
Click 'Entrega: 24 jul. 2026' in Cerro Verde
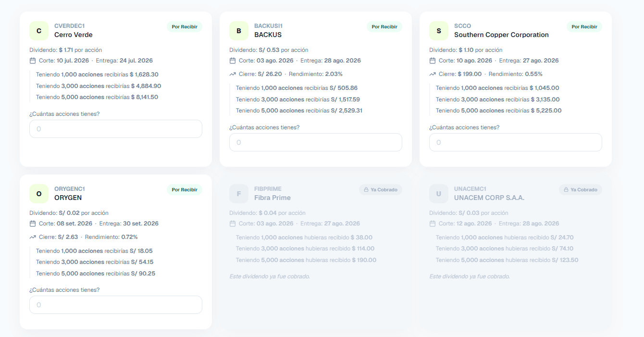point(124,61)
